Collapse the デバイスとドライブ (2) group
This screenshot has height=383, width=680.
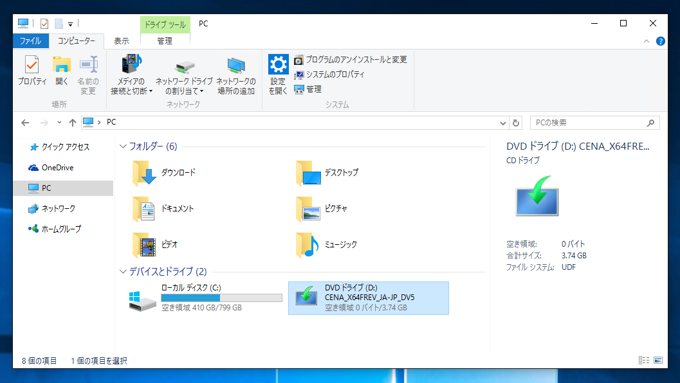coord(123,272)
